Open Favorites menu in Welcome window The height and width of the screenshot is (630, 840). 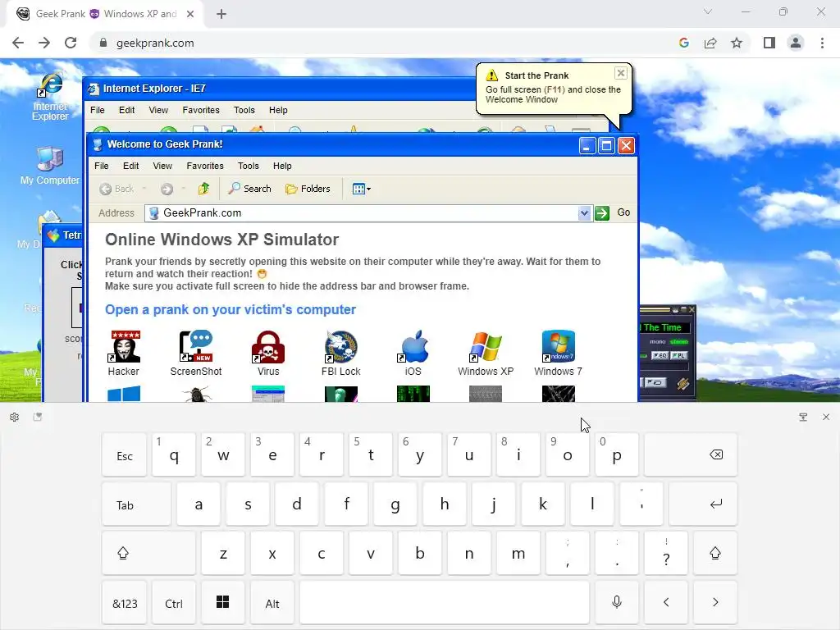tap(205, 166)
